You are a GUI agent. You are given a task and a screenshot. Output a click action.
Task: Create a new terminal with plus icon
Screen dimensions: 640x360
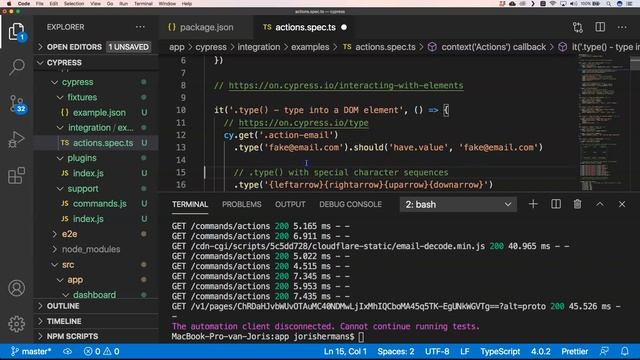533,204
